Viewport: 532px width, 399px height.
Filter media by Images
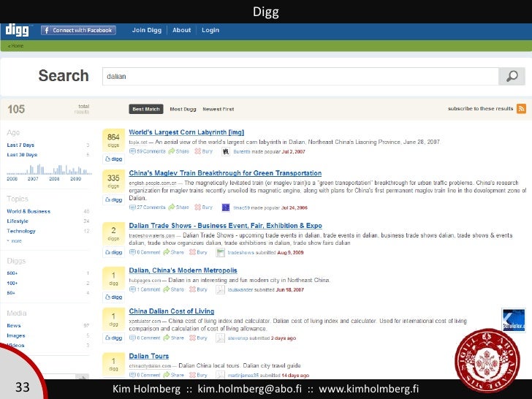16,335
